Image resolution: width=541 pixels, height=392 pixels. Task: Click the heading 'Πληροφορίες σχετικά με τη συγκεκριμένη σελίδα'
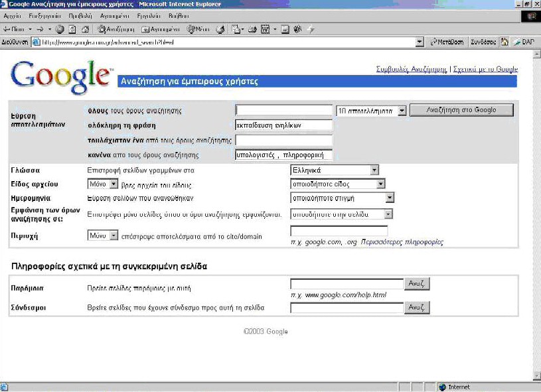pos(110,267)
